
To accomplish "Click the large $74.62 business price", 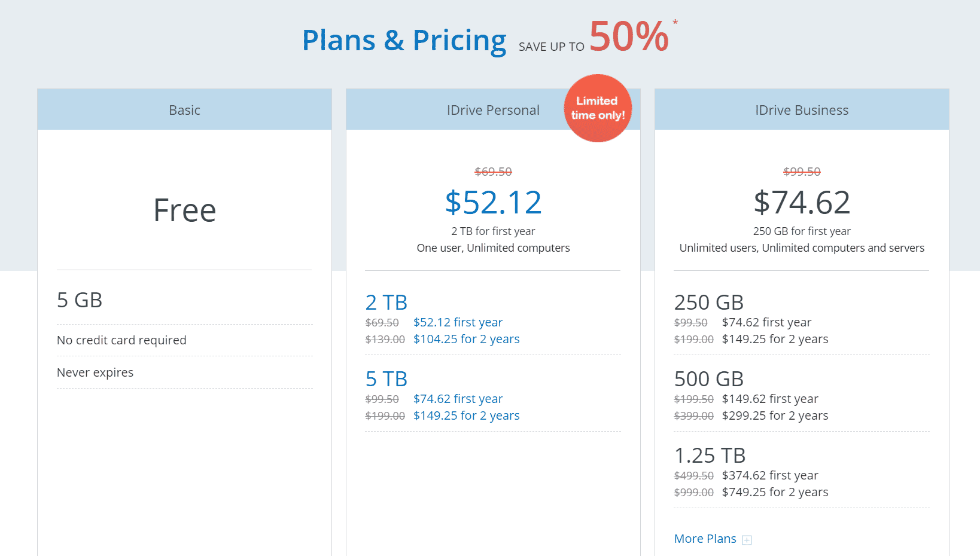I will tap(802, 202).
